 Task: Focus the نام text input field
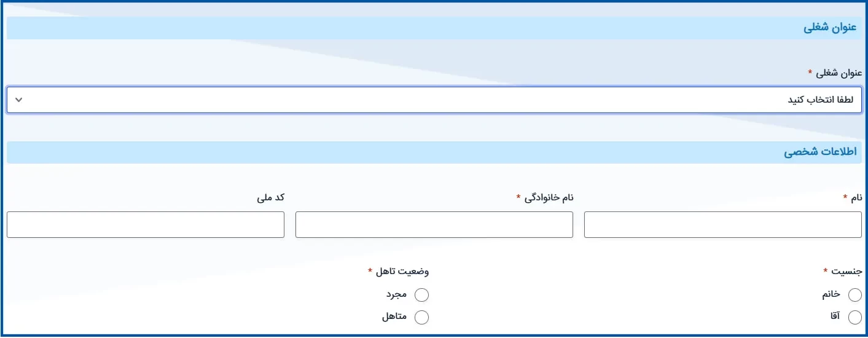tap(722, 224)
